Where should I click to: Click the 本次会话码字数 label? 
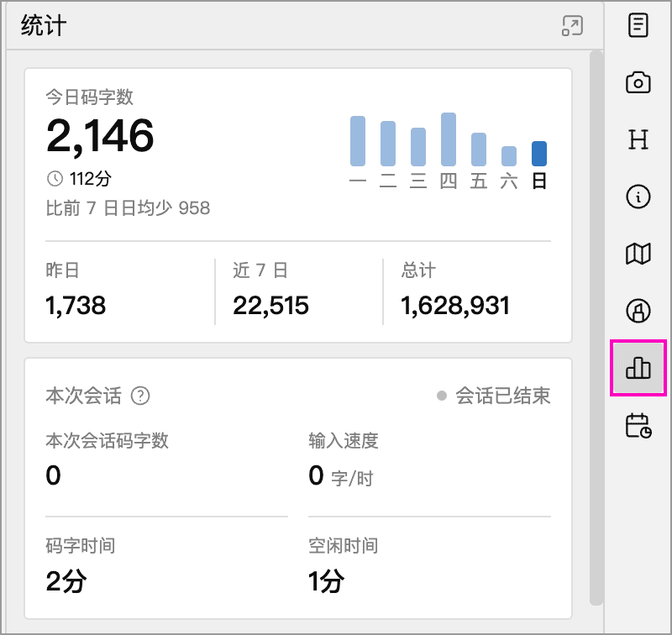108,440
